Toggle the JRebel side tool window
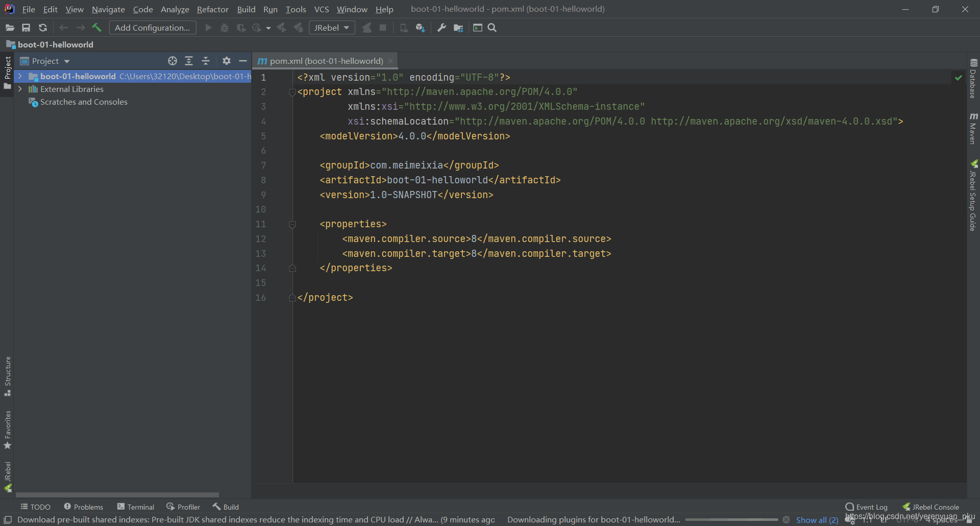This screenshot has width=980, height=526. [7, 477]
